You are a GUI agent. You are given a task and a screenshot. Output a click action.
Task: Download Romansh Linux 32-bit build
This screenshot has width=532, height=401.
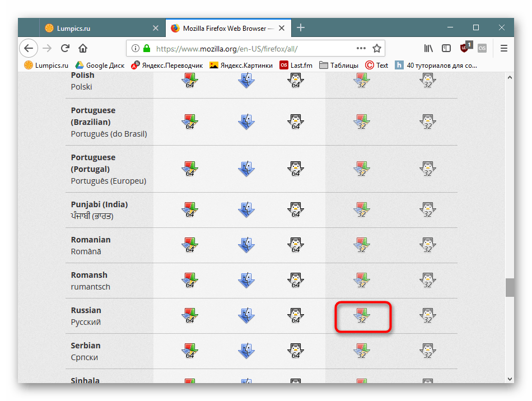(427, 280)
